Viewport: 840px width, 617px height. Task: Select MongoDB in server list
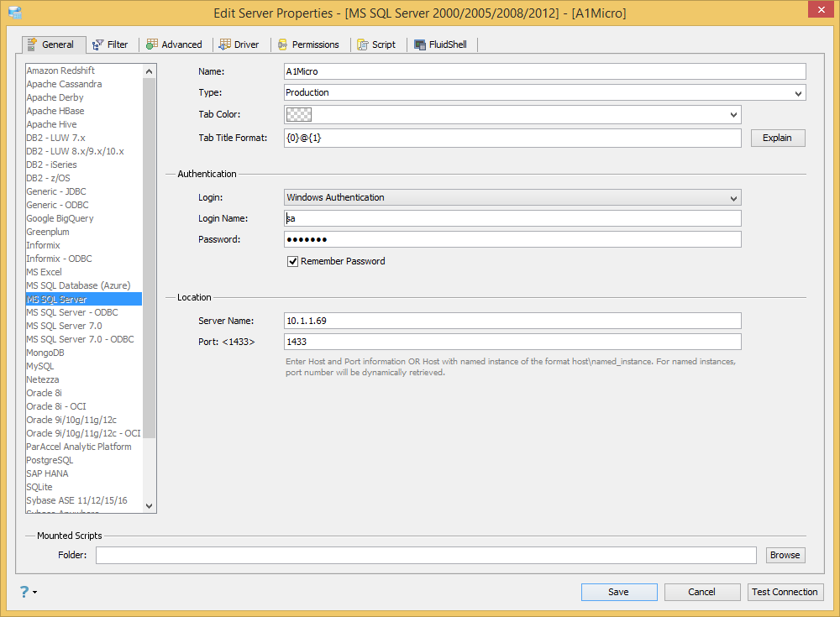(x=45, y=353)
